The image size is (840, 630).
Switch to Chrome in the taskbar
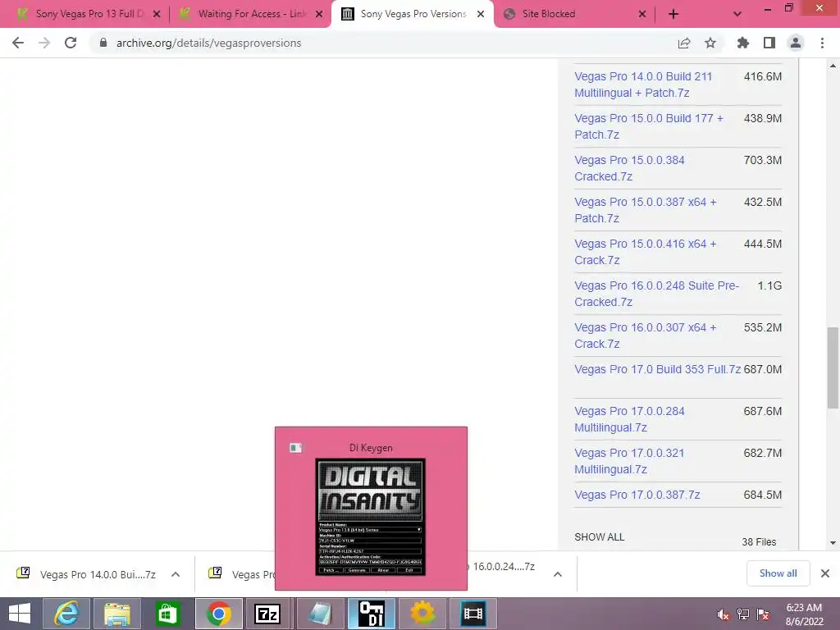tap(218, 614)
